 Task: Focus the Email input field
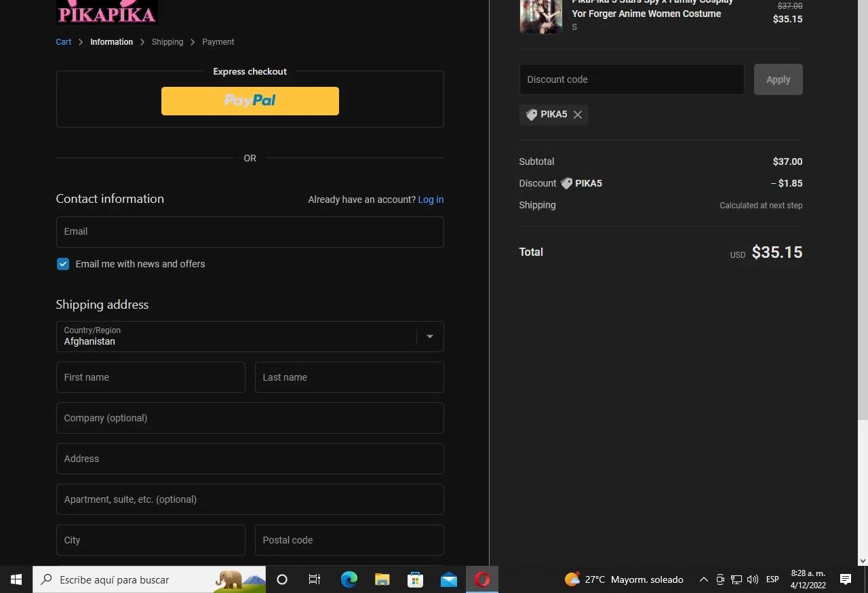pyautogui.click(x=250, y=232)
